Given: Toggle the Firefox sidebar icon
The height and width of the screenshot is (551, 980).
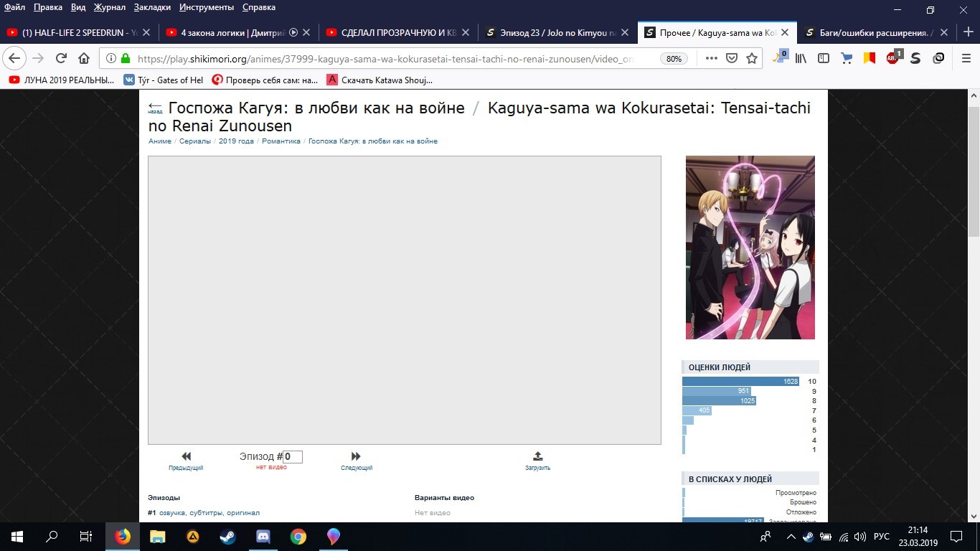Looking at the screenshot, I should click(x=824, y=58).
